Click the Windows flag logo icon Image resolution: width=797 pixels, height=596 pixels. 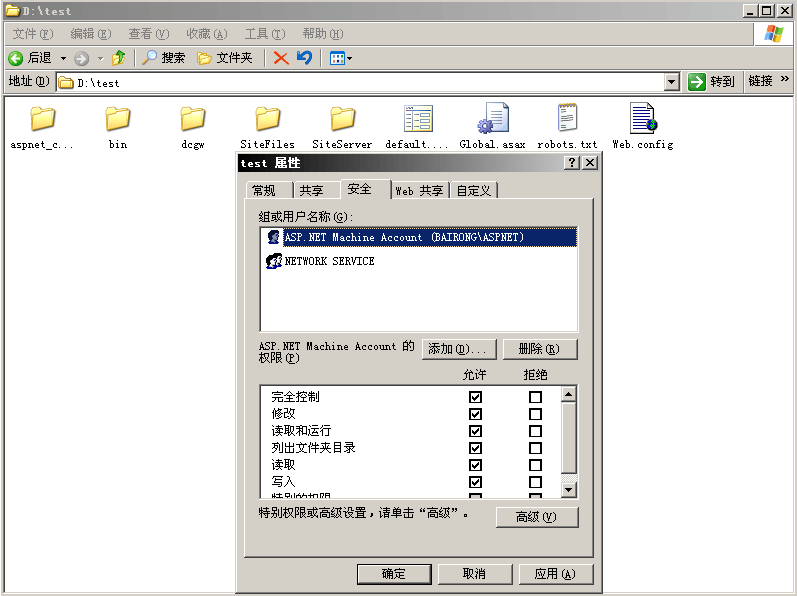pyautogui.click(x=773, y=35)
